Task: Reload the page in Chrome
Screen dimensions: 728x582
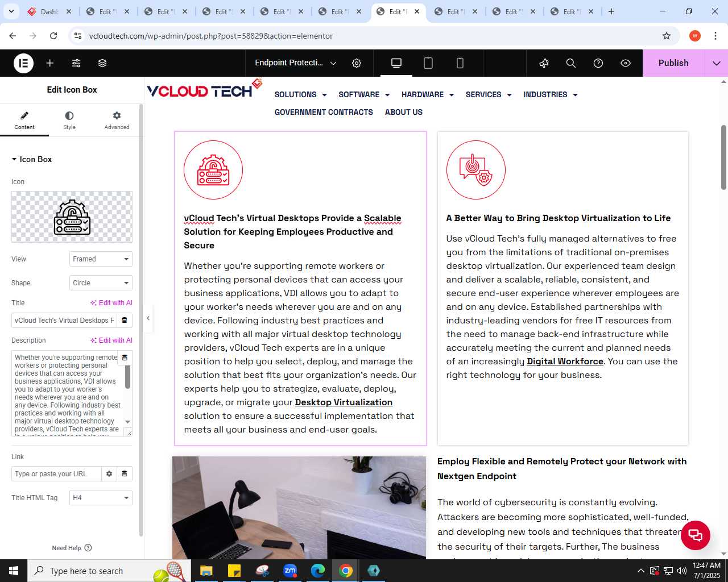Action: 53,36
